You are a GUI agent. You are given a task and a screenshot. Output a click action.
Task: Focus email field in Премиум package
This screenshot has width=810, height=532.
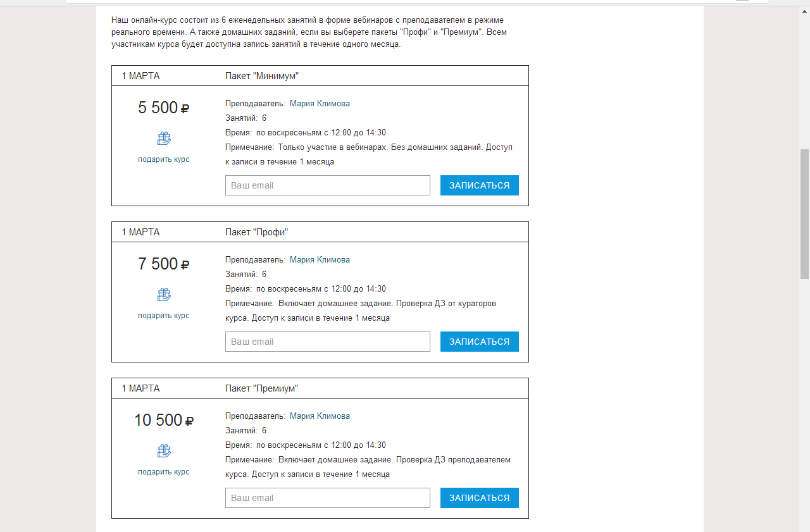328,498
